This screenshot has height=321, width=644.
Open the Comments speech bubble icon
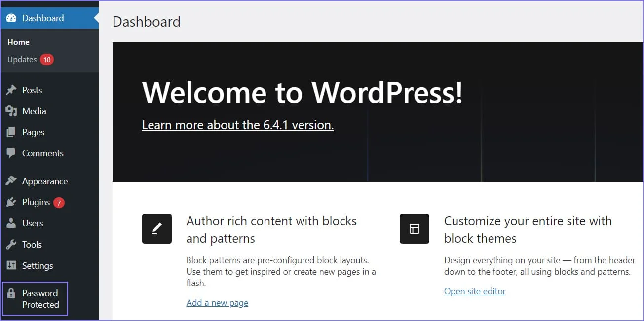[12, 153]
